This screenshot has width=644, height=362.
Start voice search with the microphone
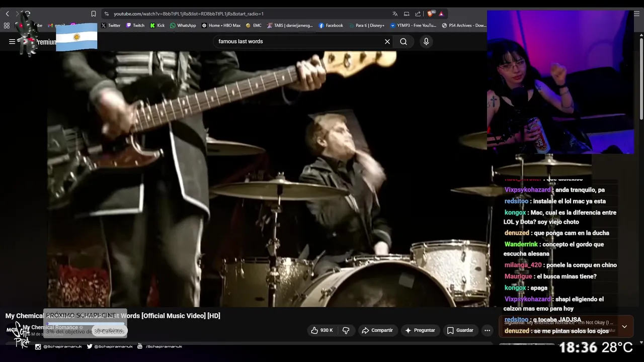426,42
